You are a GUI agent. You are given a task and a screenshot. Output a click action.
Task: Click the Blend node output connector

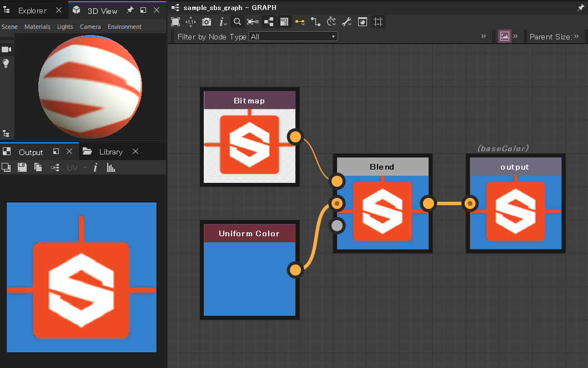(428, 203)
